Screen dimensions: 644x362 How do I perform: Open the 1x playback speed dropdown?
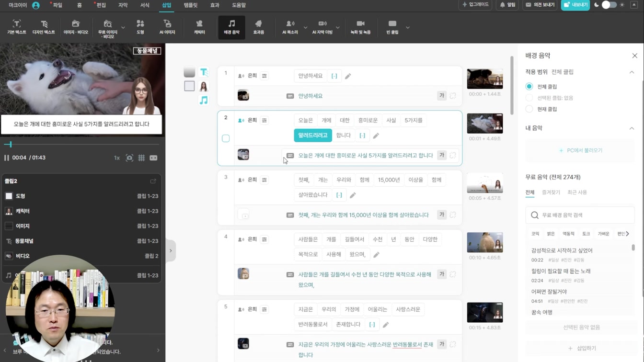pos(116,158)
